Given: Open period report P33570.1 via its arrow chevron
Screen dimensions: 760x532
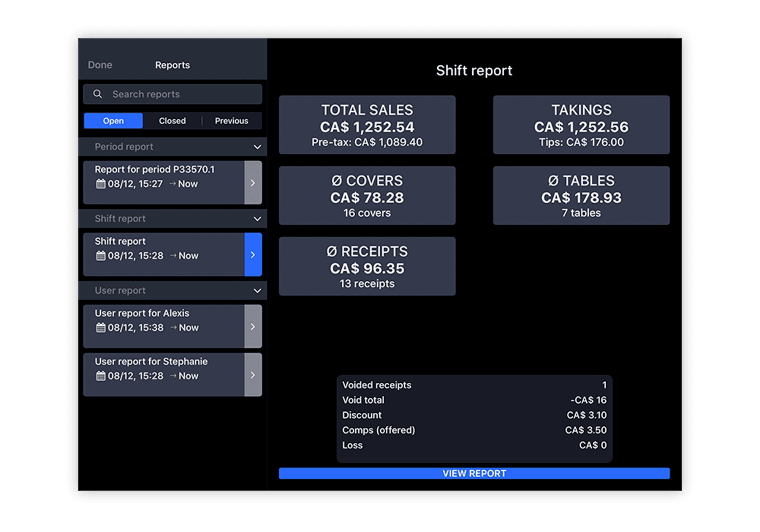Looking at the screenshot, I should point(253,183).
